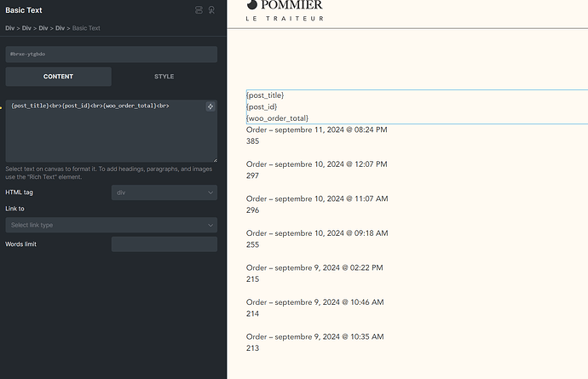
Task: Click the Words limit input field
Action: pyautogui.click(x=164, y=244)
